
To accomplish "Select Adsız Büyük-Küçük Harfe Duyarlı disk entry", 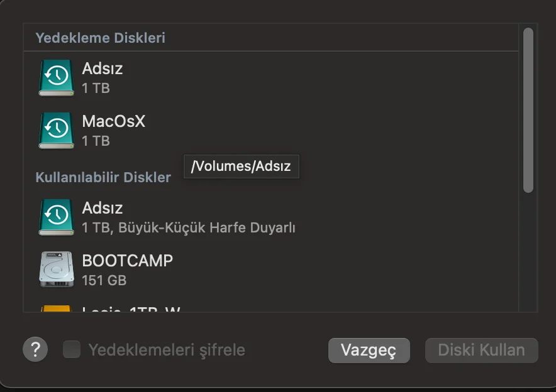I will click(x=271, y=217).
